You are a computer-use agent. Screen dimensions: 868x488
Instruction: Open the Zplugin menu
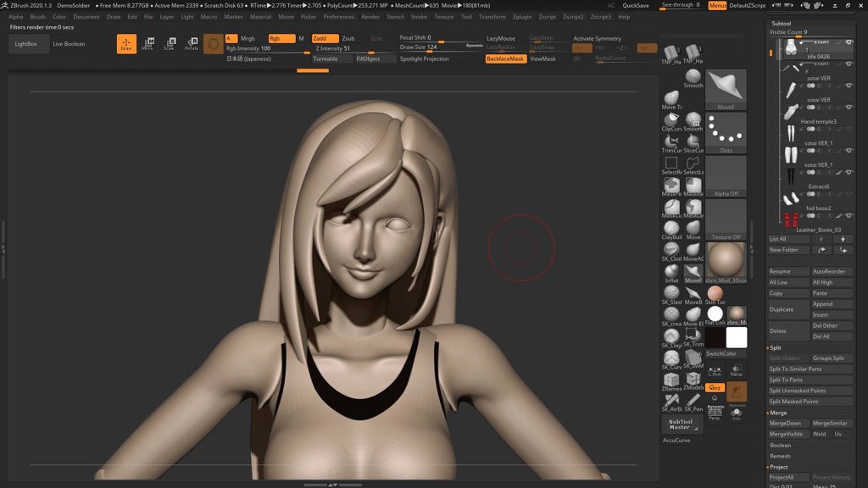pos(522,17)
